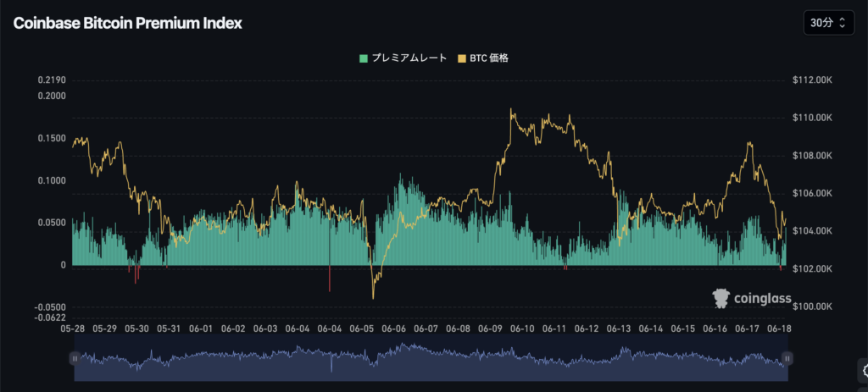Click the 0.2000 premium axis label
868x392 pixels.
(52, 96)
